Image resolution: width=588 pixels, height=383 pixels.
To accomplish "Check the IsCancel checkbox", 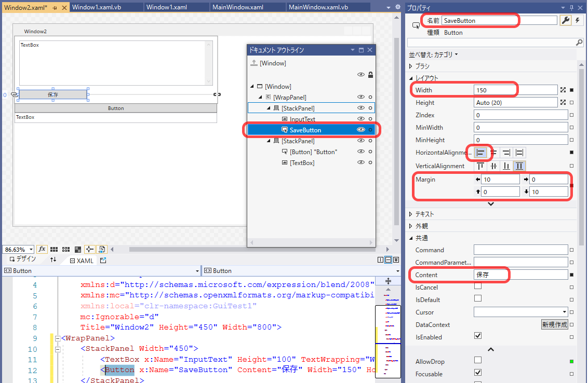I will click(x=478, y=286).
